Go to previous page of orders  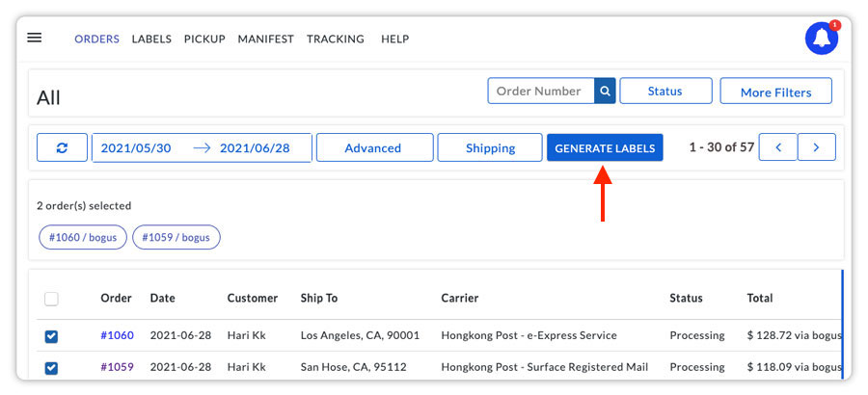tap(777, 147)
